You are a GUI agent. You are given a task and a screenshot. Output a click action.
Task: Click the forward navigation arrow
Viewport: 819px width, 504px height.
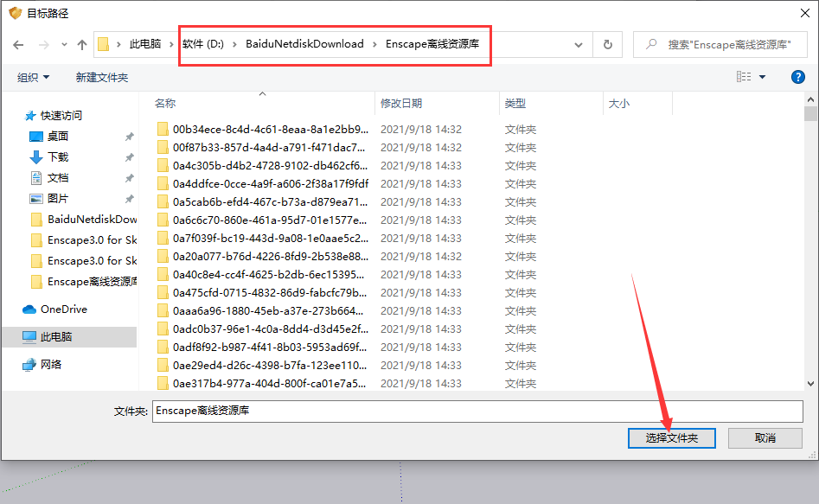point(44,45)
